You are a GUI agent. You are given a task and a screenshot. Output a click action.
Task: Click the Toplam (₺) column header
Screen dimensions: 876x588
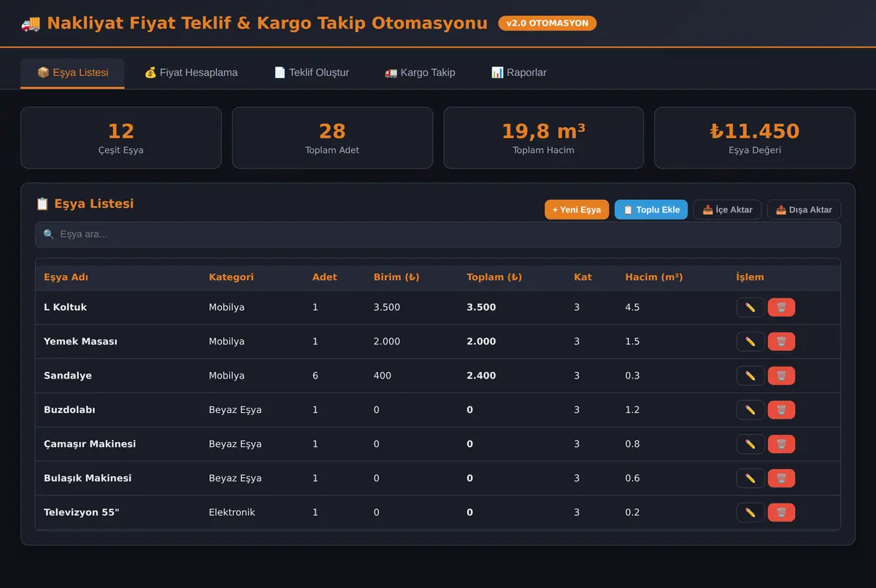(x=494, y=277)
